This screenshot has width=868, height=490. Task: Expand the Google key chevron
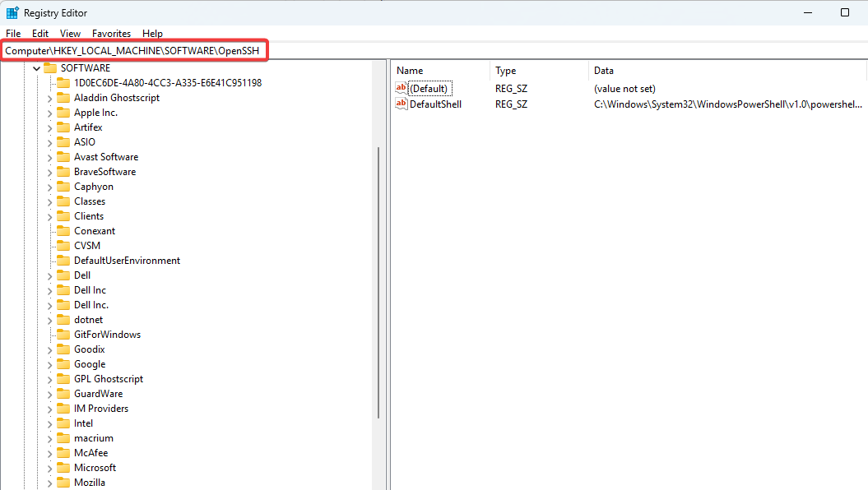click(49, 364)
